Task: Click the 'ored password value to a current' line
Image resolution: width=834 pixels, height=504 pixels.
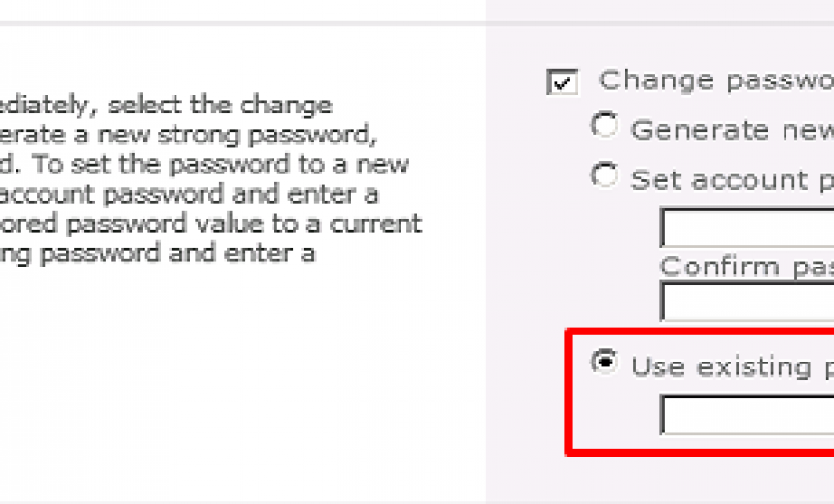Action: click(x=210, y=224)
